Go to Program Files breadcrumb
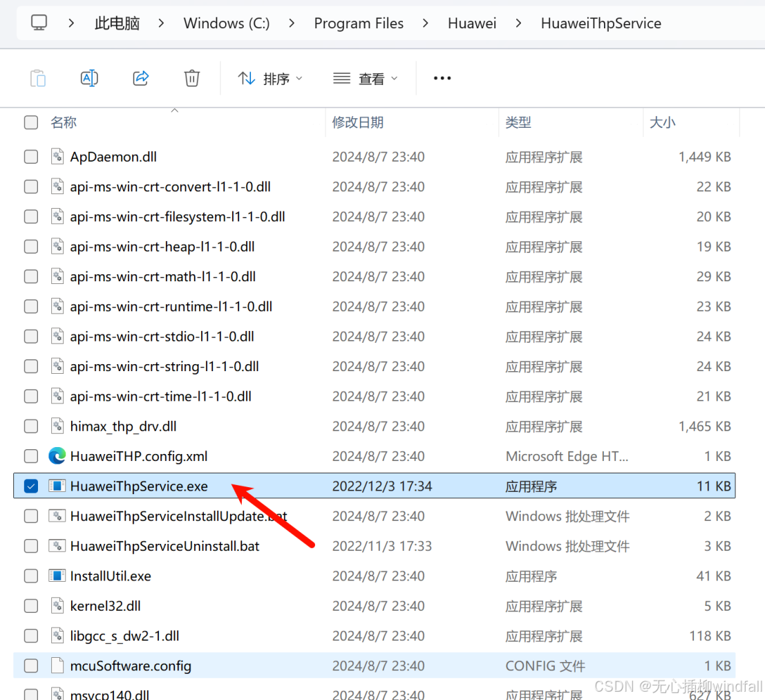The image size is (765, 700). coord(359,23)
